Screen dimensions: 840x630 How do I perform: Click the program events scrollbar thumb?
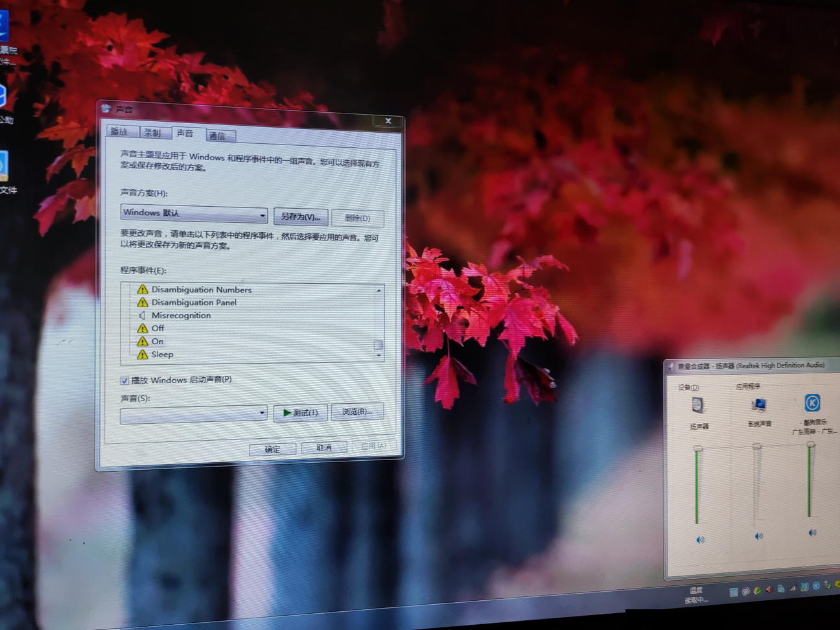[x=379, y=345]
